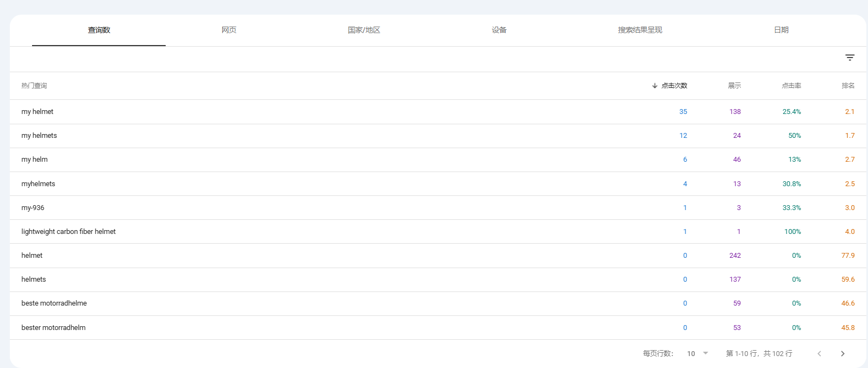This screenshot has height=368, width=868.
Task: Click clicks value 35 for my helmet
Action: coord(683,112)
